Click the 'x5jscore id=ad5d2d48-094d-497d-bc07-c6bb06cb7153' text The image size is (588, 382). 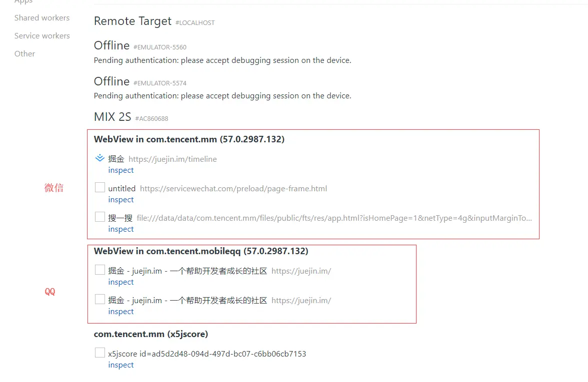point(207,354)
